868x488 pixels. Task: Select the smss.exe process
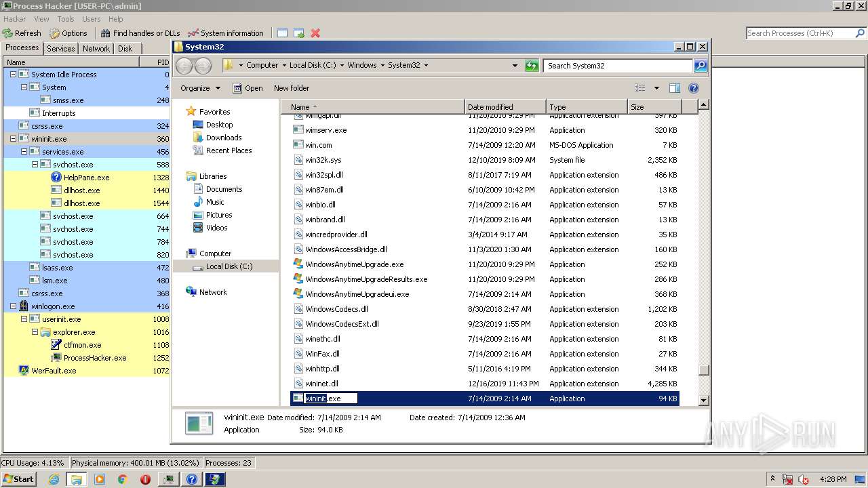pos(87,100)
